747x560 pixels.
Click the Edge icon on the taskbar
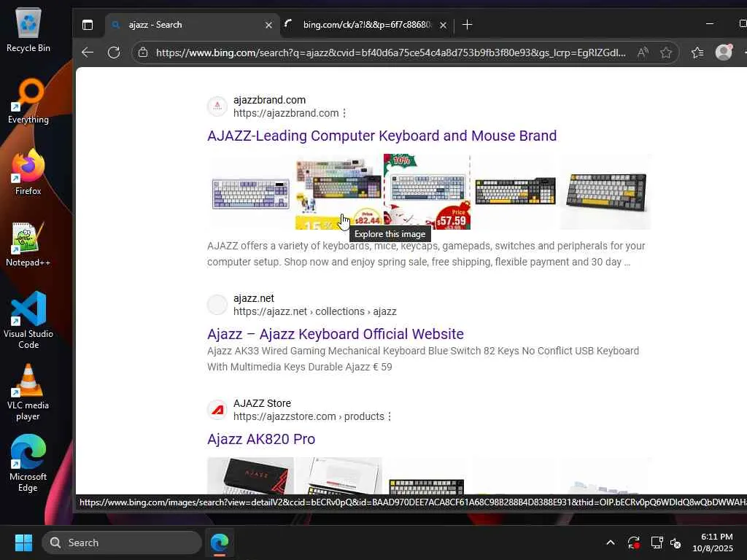[220, 542]
